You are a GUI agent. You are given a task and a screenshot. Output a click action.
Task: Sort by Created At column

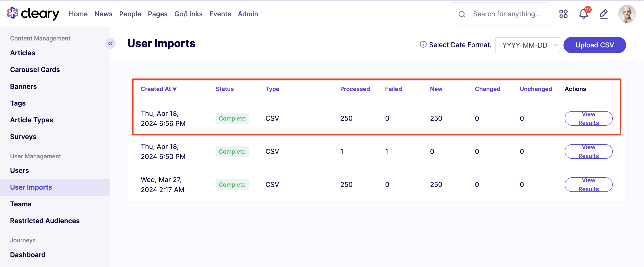156,89
